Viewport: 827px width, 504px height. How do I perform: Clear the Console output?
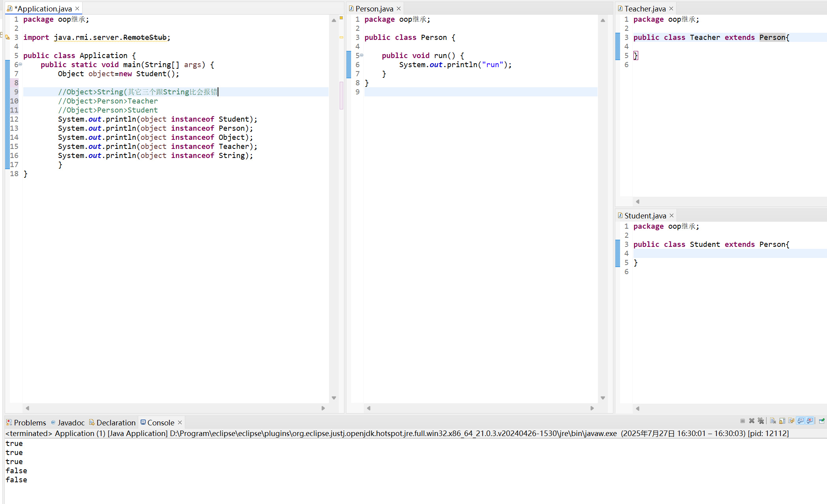pyautogui.click(x=773, y=421)
